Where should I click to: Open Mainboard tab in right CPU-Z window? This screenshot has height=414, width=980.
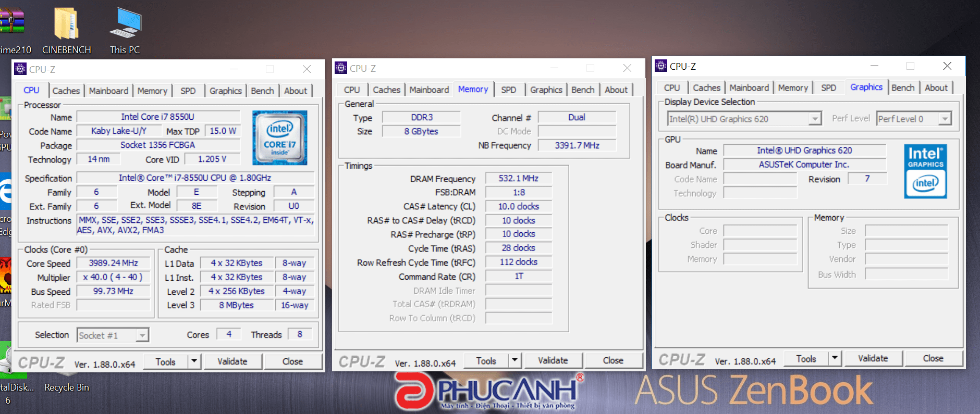[x=749, y=87]
